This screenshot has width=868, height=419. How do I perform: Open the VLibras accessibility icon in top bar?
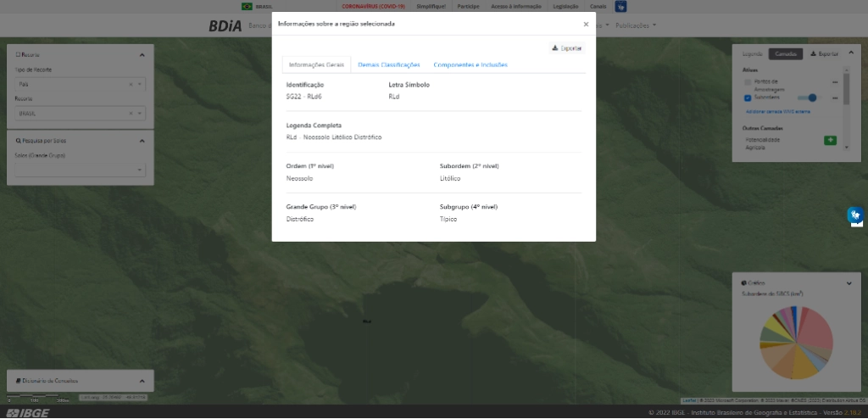click(x=620, y=7)
